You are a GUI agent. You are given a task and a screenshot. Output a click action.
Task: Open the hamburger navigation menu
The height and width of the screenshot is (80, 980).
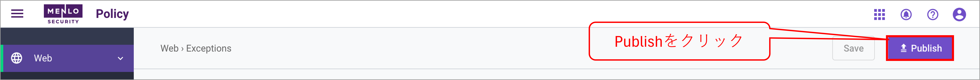point(17,14)
